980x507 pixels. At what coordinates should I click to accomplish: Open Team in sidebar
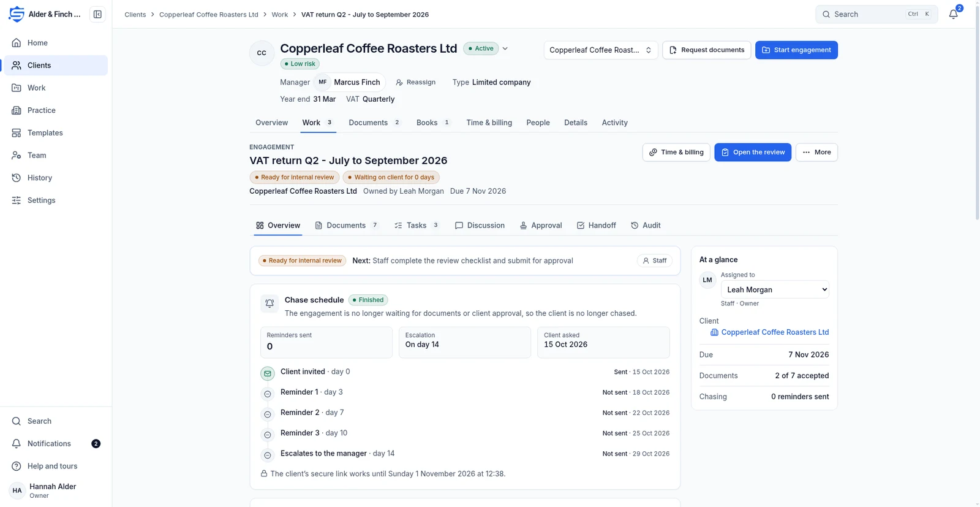click(56, 155)
